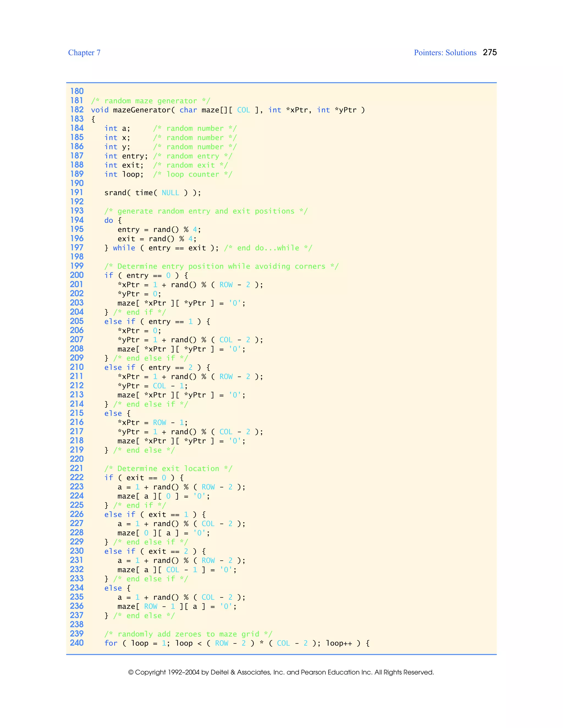Click the Deitel & Associates copyright notice
The width and height of the screenshot is (563, 728).
(x=281, y=672)
